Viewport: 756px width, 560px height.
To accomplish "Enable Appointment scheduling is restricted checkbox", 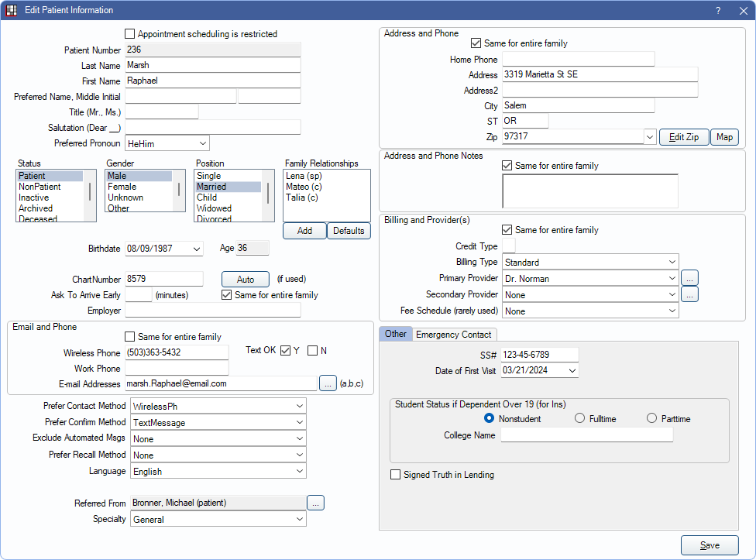I will [130, 34].
